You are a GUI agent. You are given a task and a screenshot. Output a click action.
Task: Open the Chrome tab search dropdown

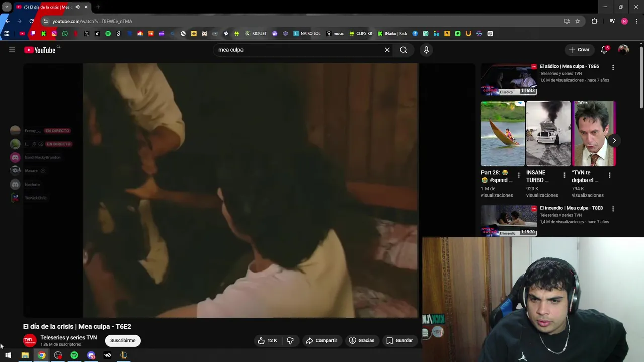coord(7,7)
